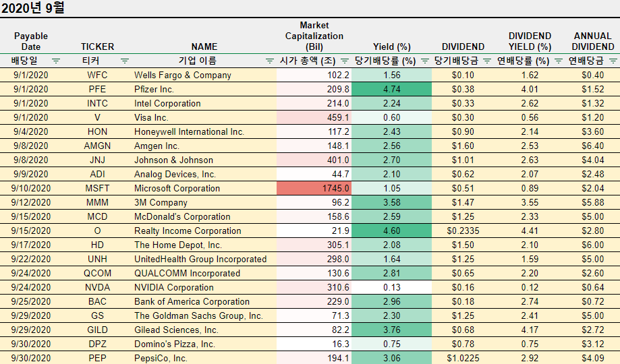Select NVIDIA's 0.13 yield cell
Image resolution: width=620 pixels, height=364 pixels.
[391, 287]
